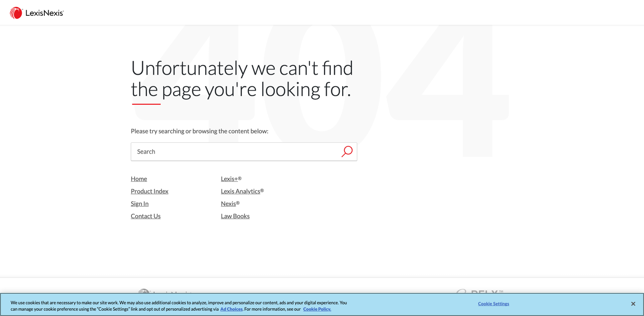Dismiss the cookie banner with X
Image resolution: width=644 pixels, height=316 pixels.
633,304
